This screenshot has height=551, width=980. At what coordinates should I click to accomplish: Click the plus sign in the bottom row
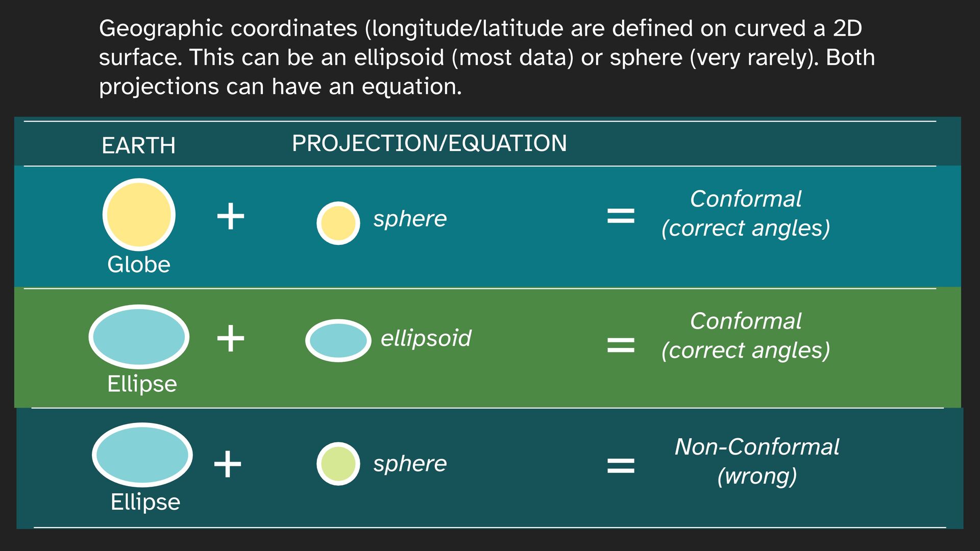[227, 464]
